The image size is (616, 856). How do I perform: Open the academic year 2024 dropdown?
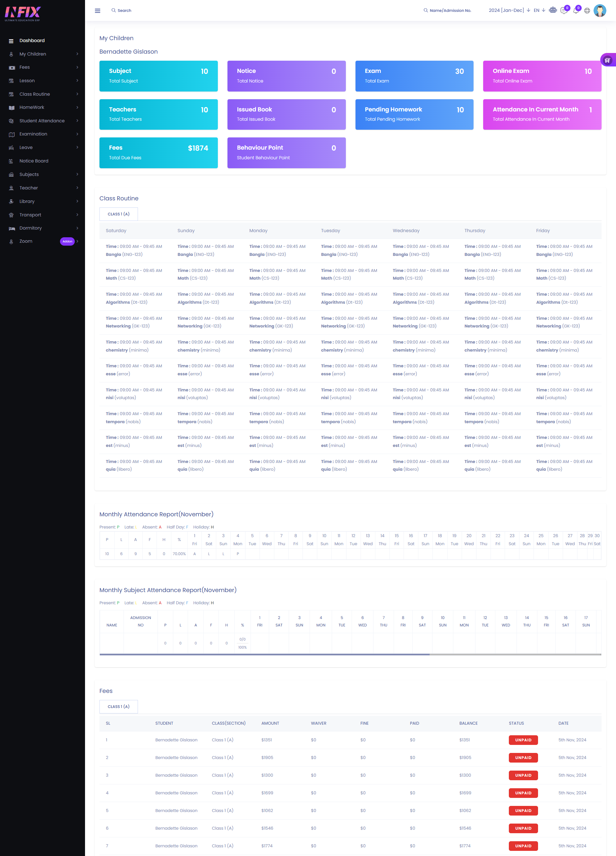click(509, 10)
